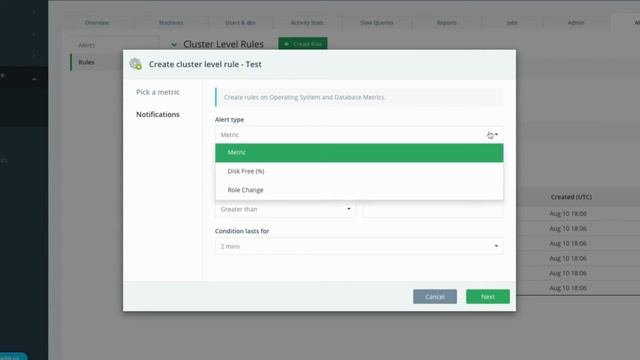
Task: Open the Alert type dropdown arrow
Action: point(496,135)
